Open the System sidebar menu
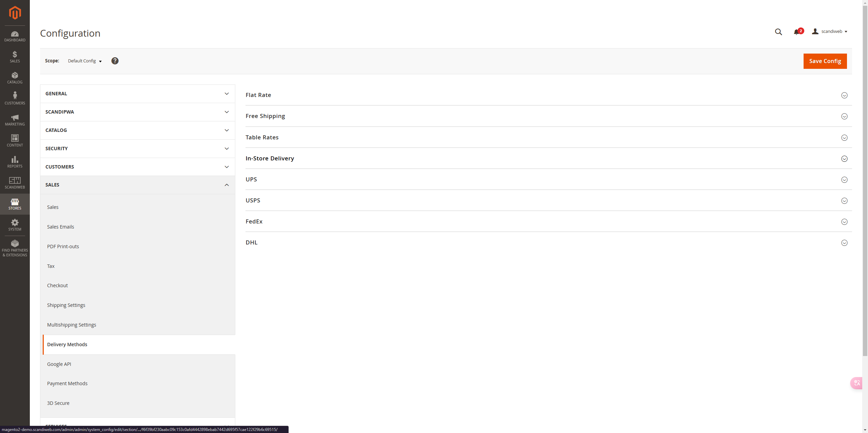 tap(15, 225)
